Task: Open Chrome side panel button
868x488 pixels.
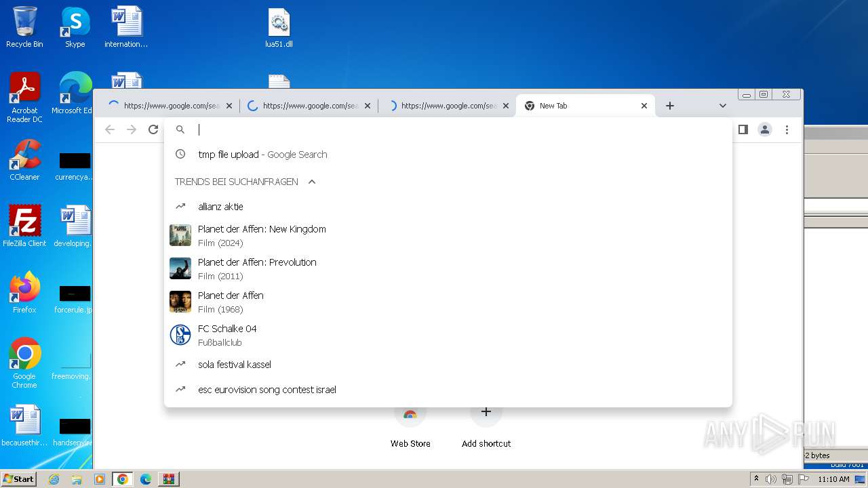Action: (x=743, y=129)
